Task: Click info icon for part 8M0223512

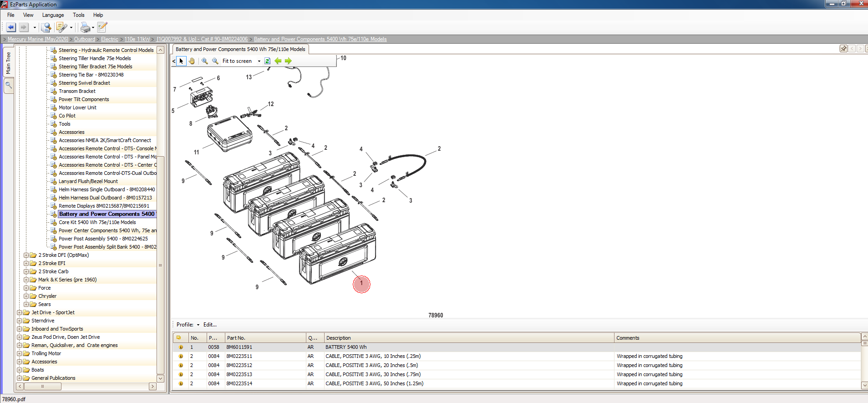Action: tap(181, 365)
